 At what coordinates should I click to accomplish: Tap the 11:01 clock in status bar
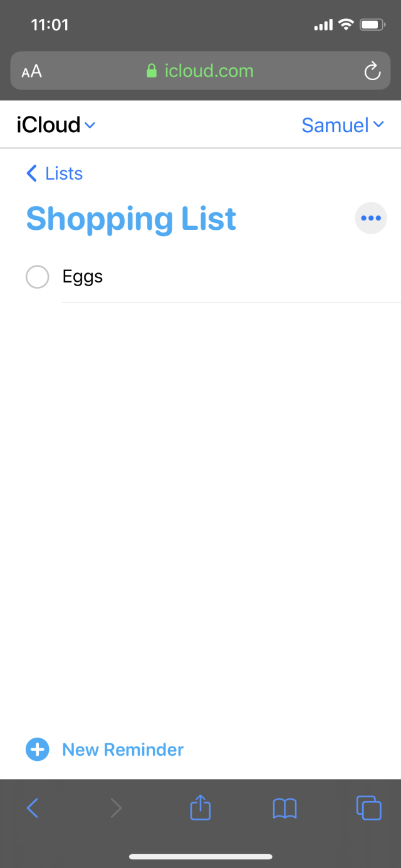[49, 25]
